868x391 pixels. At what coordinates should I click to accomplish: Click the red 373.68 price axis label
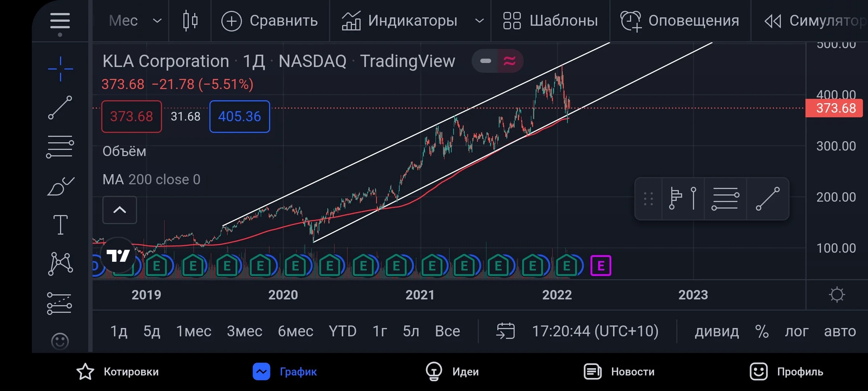[x=834, y=108]
